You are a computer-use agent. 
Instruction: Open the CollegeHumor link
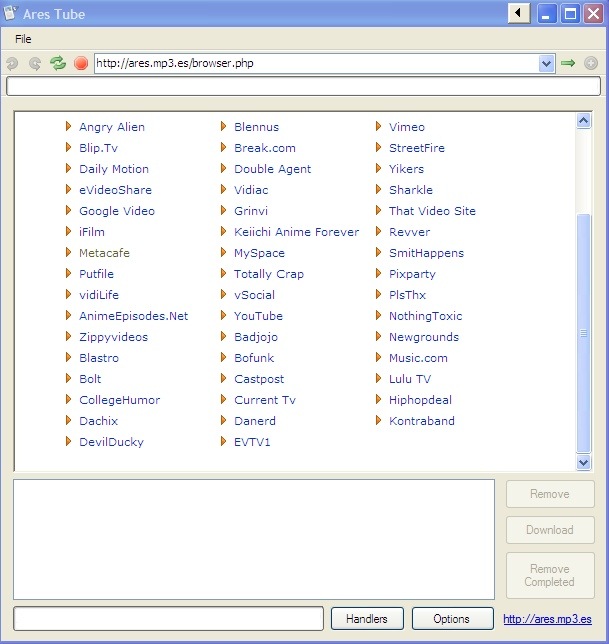pos(120,400)
